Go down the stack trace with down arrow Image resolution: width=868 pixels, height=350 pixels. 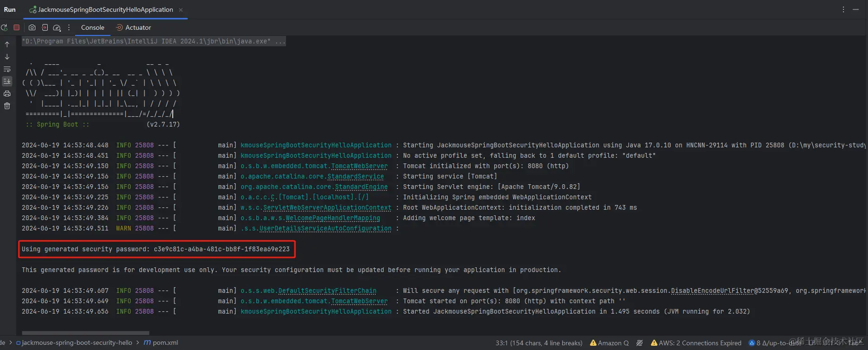pos(7,57)
